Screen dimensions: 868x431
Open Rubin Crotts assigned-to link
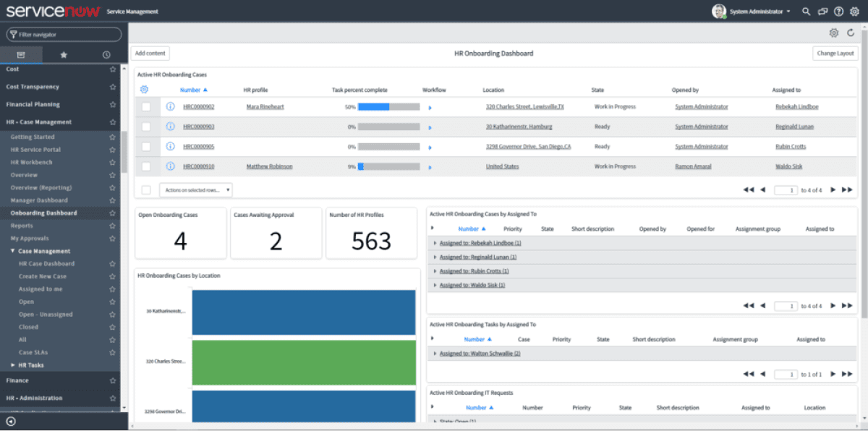point(791,147)
